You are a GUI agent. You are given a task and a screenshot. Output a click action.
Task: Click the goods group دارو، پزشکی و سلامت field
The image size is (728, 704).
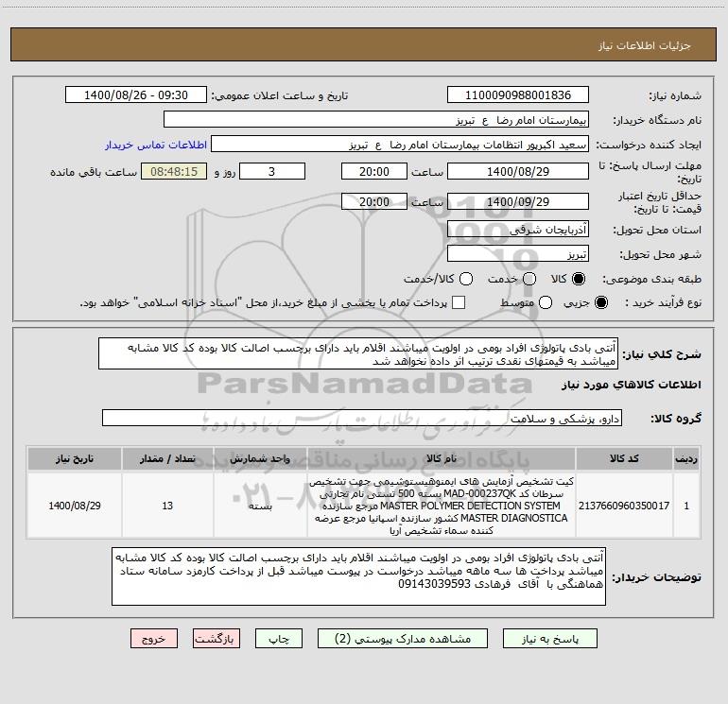[362, 418]
